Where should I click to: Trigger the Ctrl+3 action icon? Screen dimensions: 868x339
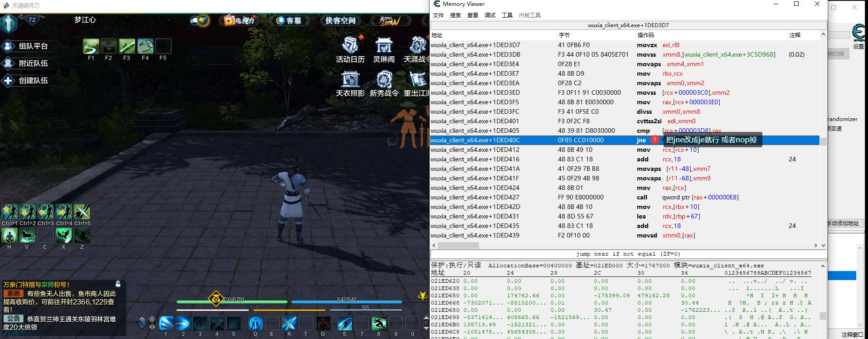tap(46, 212)
